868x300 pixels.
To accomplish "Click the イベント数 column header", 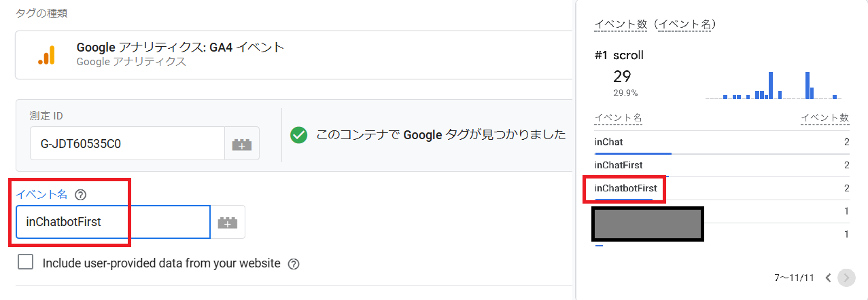I will 825,118.
